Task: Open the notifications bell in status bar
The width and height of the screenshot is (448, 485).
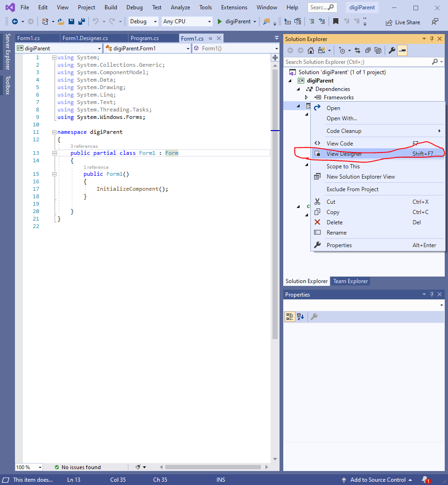Action: click(426, 480)
